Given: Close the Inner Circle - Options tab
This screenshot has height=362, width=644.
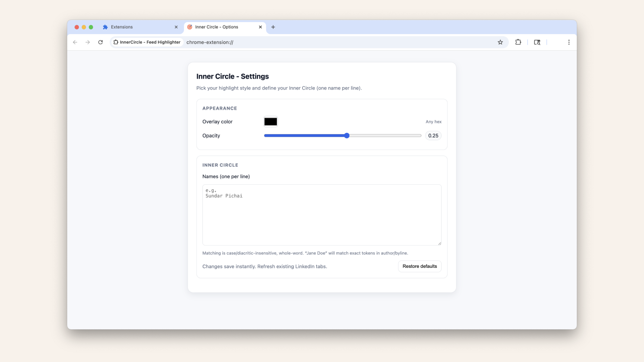Looking at the screenshot, I should click(260, 27).
